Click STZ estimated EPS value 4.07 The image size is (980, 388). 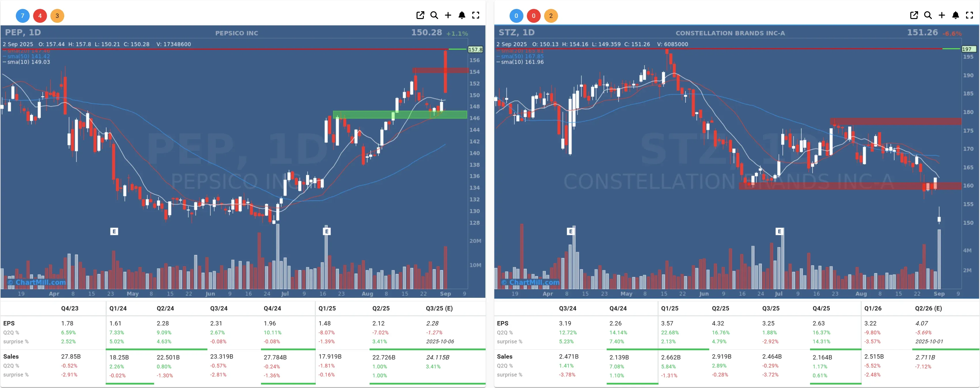tap(922, 323)
